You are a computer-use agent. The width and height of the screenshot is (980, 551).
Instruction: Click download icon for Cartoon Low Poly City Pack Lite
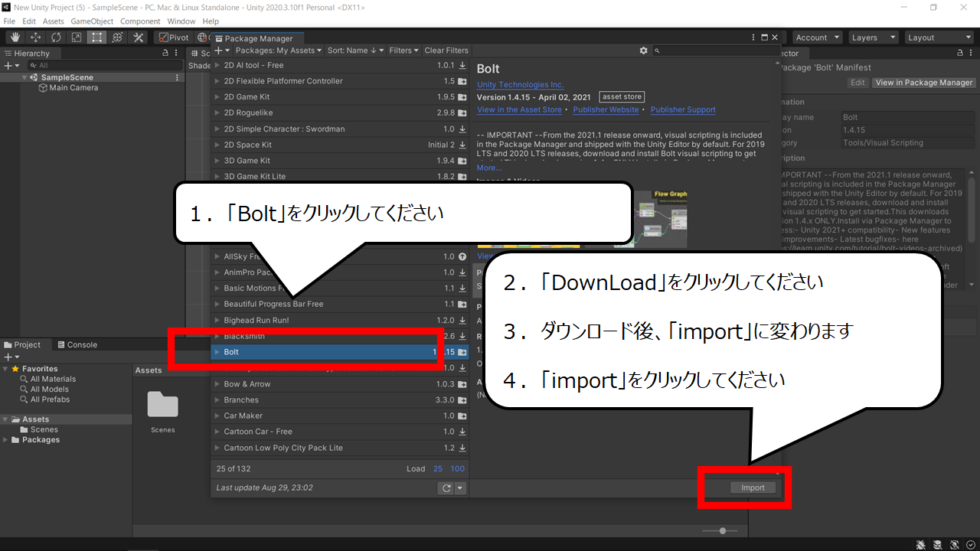(x=462, y=448)
